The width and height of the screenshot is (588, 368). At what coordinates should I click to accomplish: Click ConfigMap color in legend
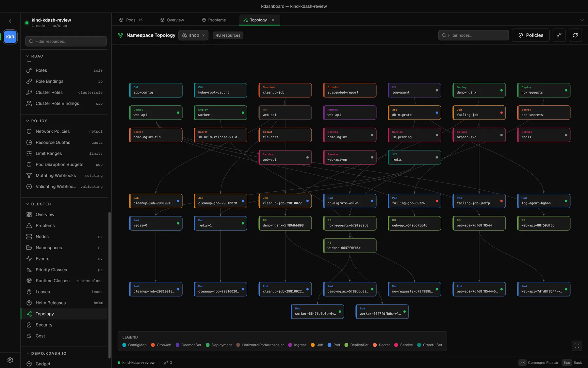coord(124,345)
